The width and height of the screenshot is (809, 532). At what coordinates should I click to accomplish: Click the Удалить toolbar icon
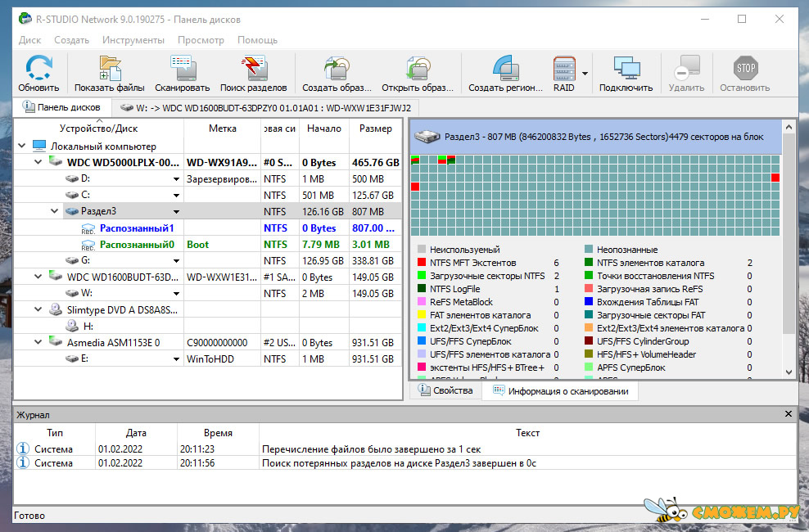[x=687, y=68]
